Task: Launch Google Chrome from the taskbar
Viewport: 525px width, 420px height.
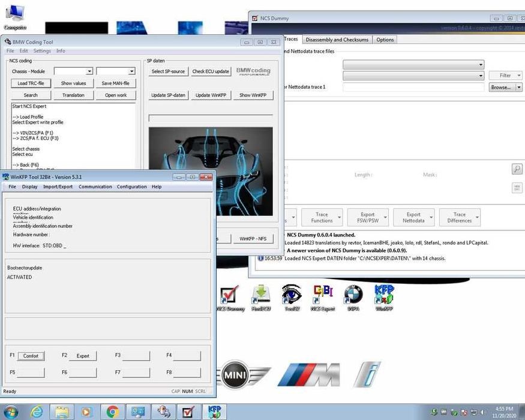Action: pos(113,412)
